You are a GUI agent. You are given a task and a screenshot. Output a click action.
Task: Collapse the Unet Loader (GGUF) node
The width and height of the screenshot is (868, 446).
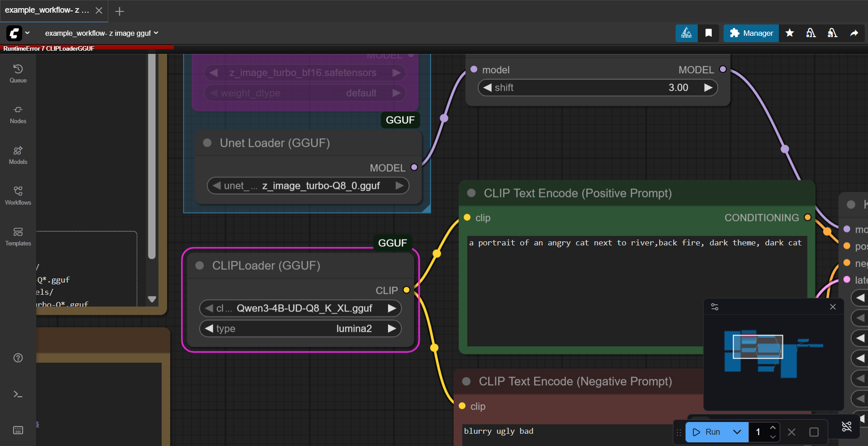pyautogui.click(x=207, y=143)
